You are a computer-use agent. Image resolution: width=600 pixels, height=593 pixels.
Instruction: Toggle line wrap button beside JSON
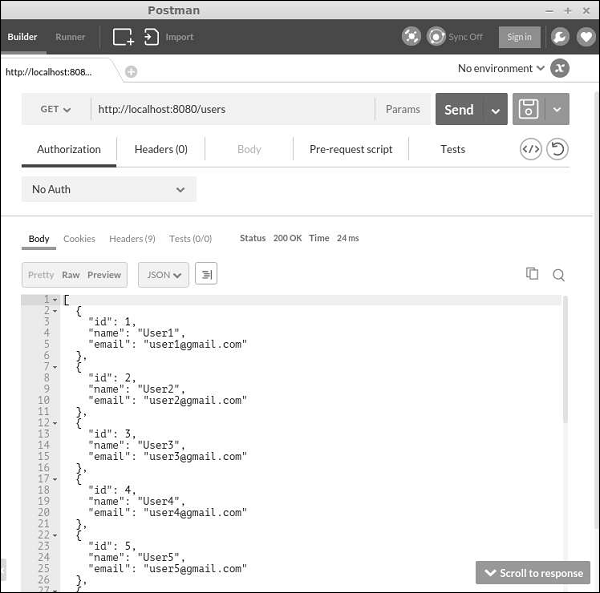[x=206, y=274]
